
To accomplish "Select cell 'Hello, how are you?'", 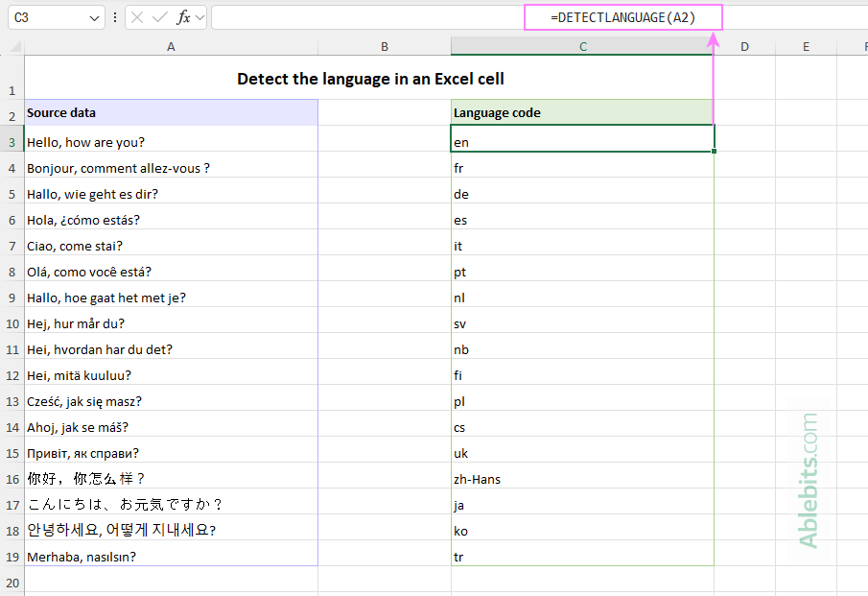I will (171, 138).
